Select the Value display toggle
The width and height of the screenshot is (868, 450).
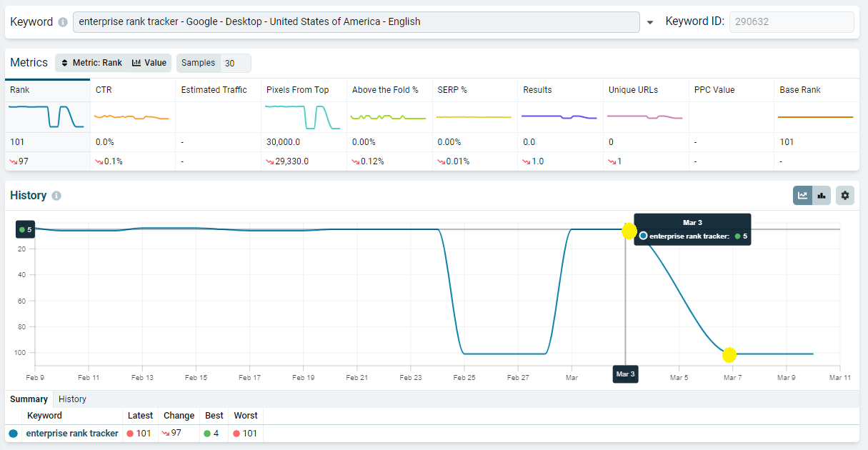pyautogui.click(x=149, y=63)
